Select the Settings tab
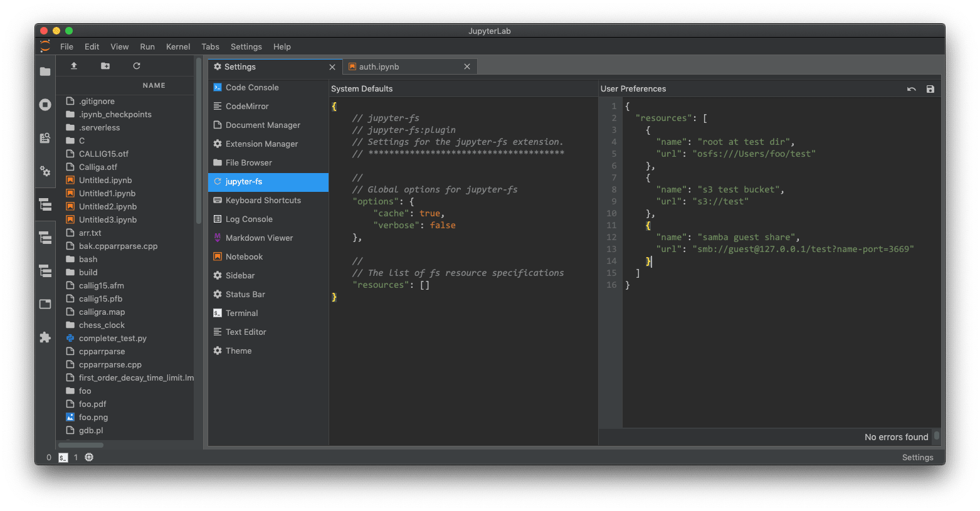The height and width of the screenshot is (511, 980). (x=275, y=66)
